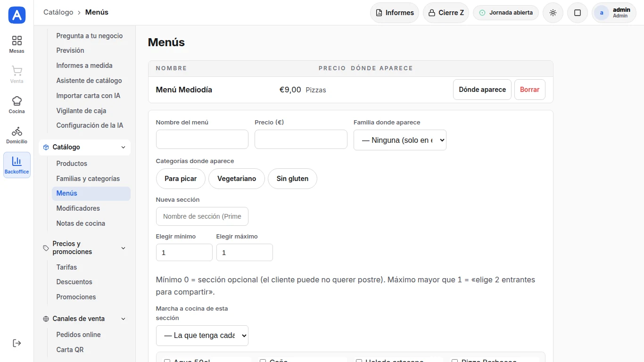Open the Venta cart icon

pyautogui.click(x=17, y=74)
